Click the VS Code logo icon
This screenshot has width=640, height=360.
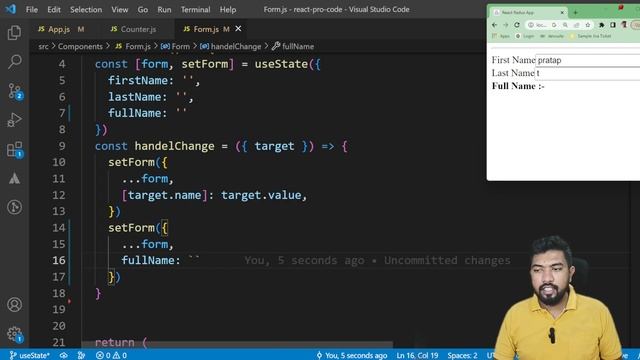click(x=11, y=9)
